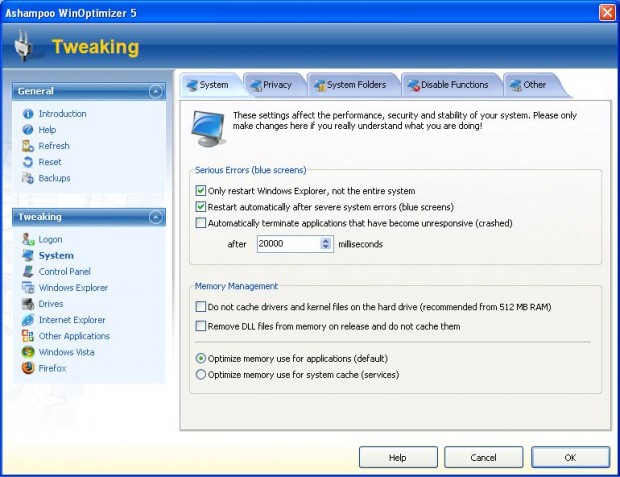620x477 pixels.
Task: Click the Logon user icon
Action: (28, 239)
